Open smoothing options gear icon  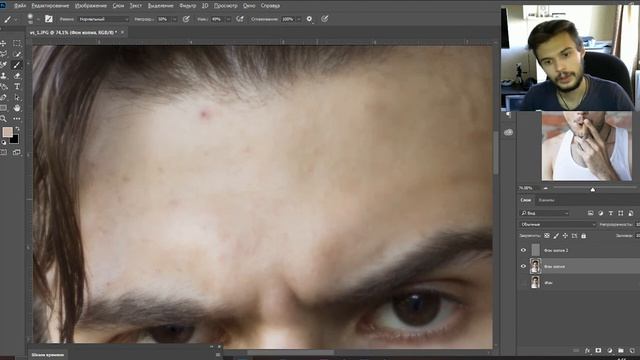click(x=309, y=19)
